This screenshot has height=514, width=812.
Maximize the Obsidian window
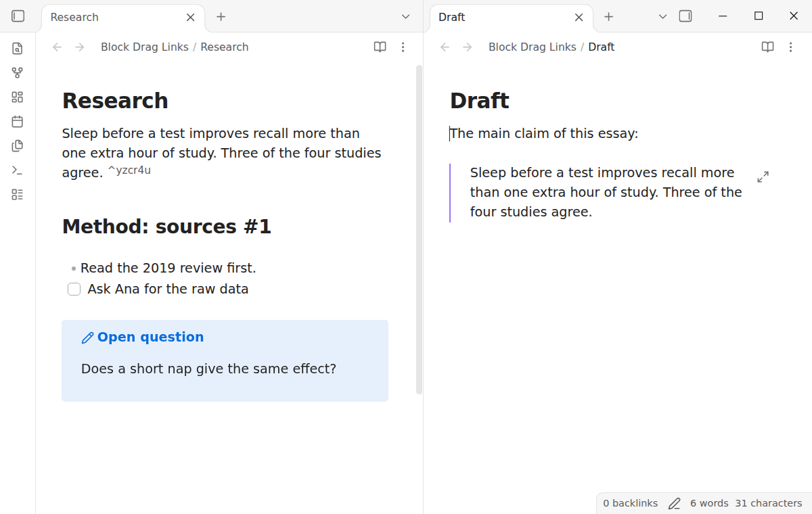(x=759, y=16)
